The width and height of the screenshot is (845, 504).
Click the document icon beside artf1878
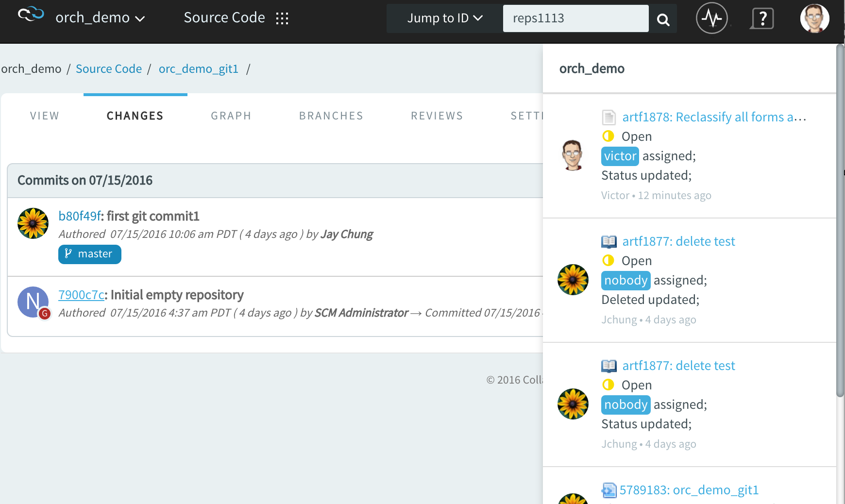click(609, 117)
